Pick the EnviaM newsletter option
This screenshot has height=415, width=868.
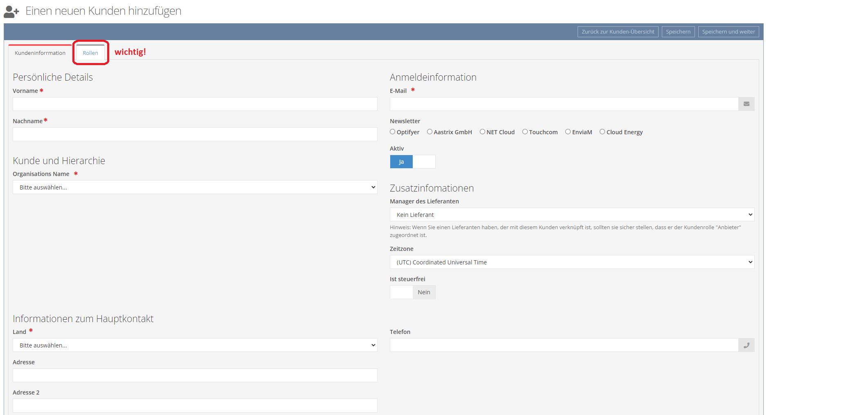(568, 132)
